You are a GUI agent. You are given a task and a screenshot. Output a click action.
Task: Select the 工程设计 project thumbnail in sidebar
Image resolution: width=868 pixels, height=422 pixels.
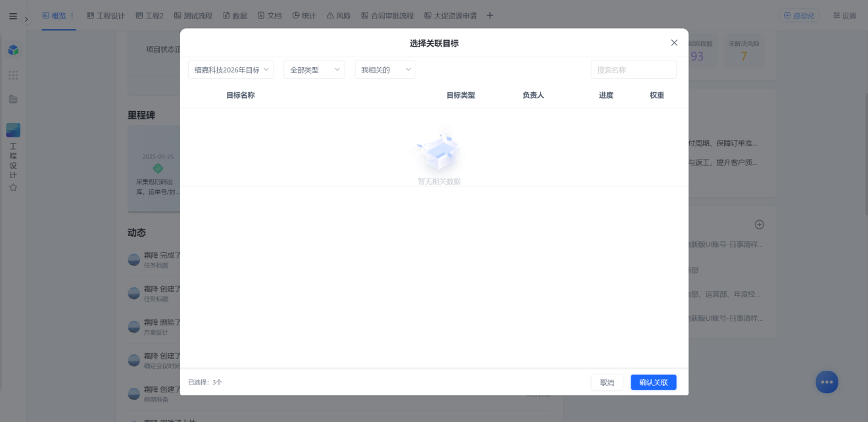tap(13, 130)
